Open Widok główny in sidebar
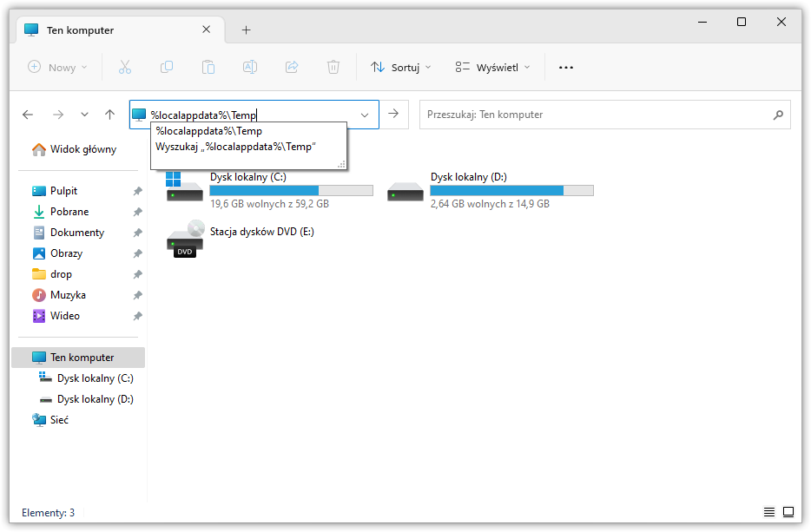811x532 pixels. [x=74, y=149]
